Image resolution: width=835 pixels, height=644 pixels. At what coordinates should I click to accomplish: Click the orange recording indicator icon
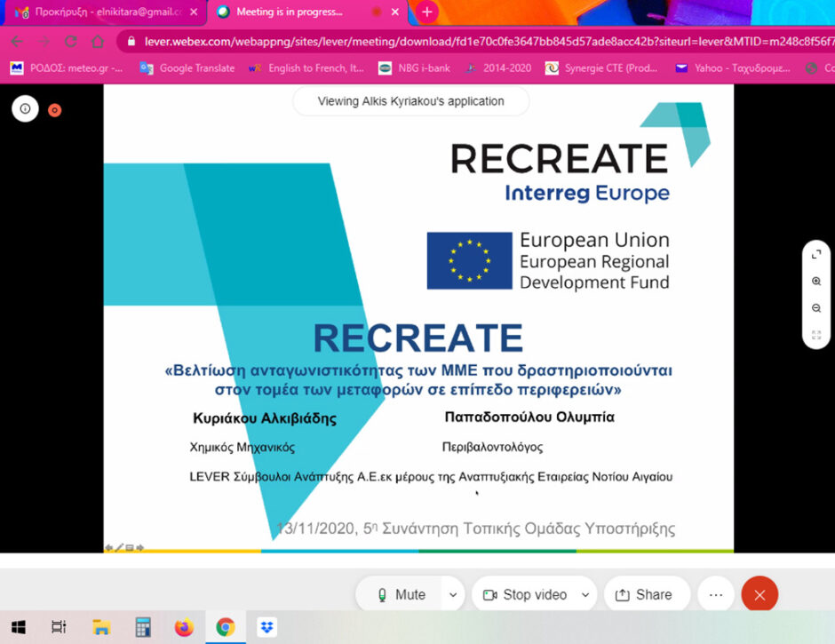tap(54, 110)
